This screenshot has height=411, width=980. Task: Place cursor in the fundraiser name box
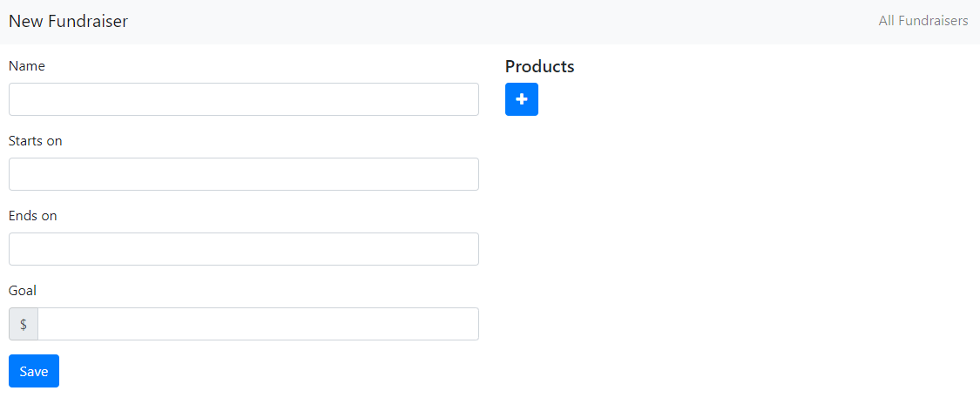(244, 99)
